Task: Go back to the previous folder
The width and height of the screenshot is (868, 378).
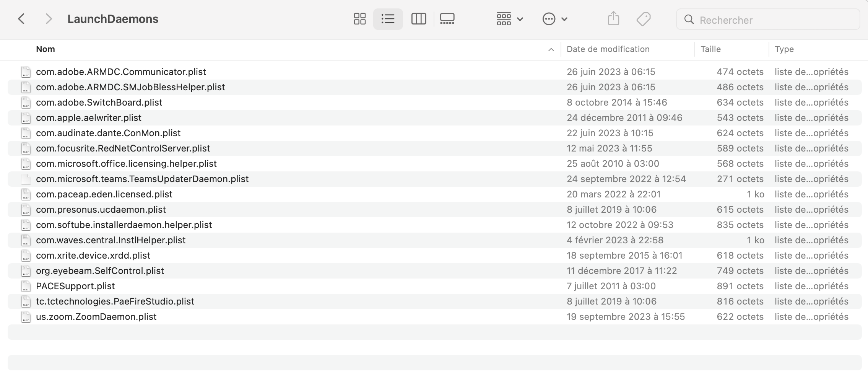Action: pyautogui.click(x=21, y=19)
